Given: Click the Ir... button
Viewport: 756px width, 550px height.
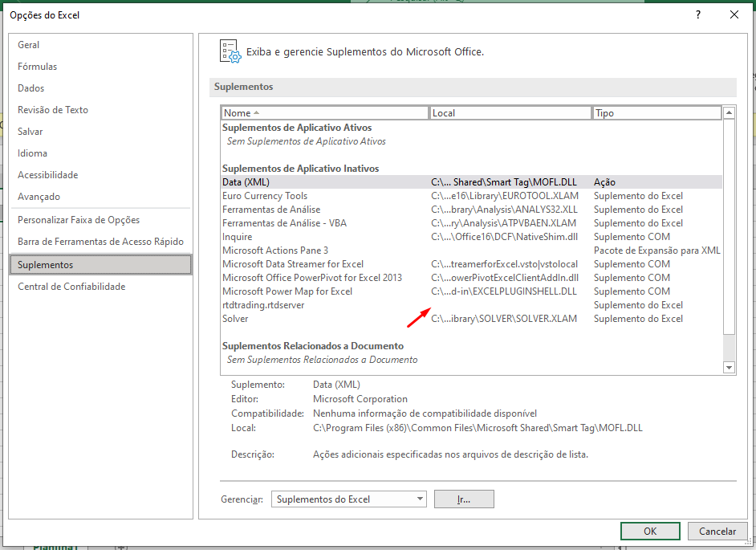Looking at the screenshot, I should point(464,499).
